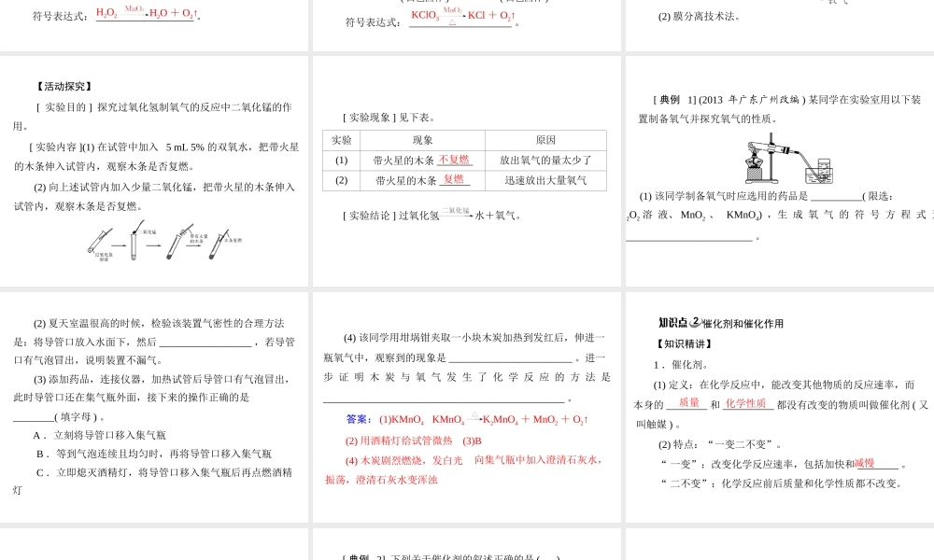
Task: Click the blue 答案: label
Action: coord(359,420)
